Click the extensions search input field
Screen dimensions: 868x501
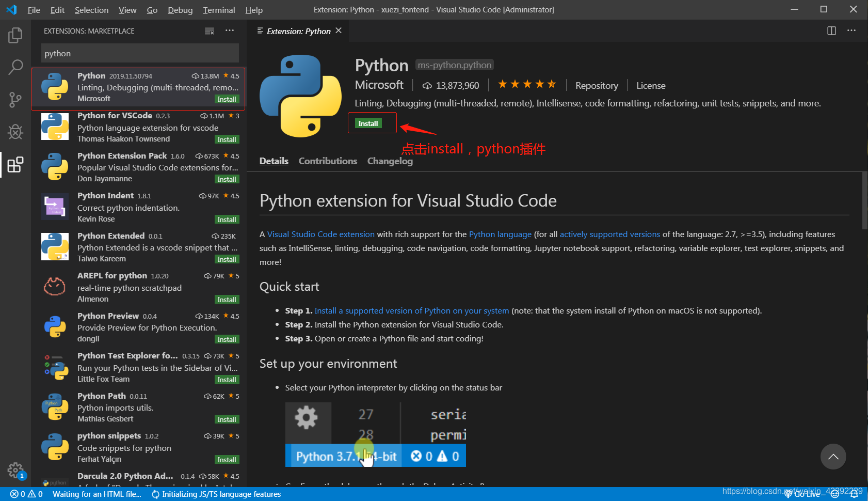tap(139, 53)
